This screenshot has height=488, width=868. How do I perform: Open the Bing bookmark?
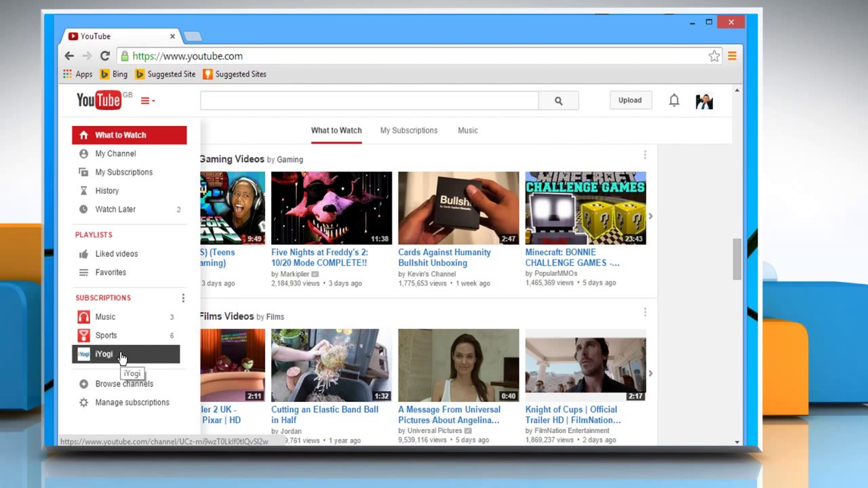[x=114, y=74]
